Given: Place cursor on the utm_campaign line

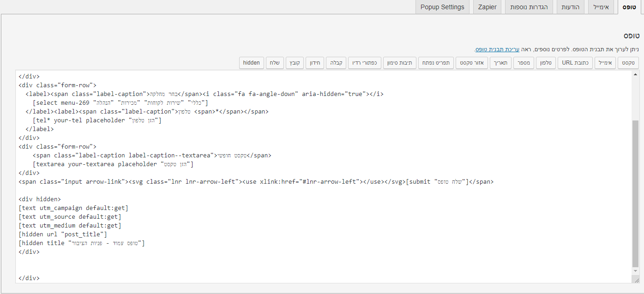Looking at the screenshot, I should point(74,208).
